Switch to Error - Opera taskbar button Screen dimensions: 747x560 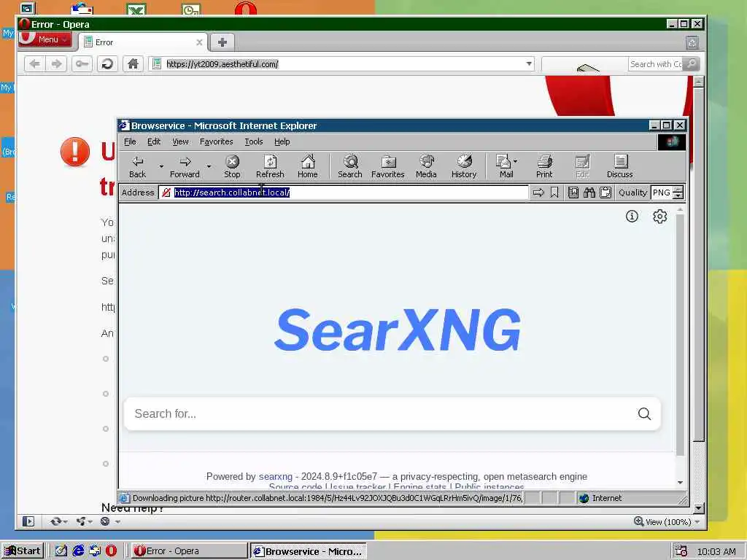click(189, 551)
